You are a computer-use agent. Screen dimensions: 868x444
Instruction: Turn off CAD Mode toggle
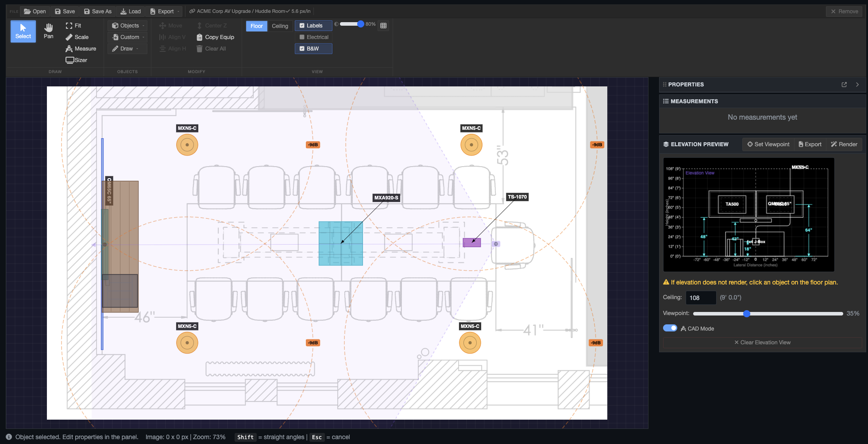pos(670,328)
